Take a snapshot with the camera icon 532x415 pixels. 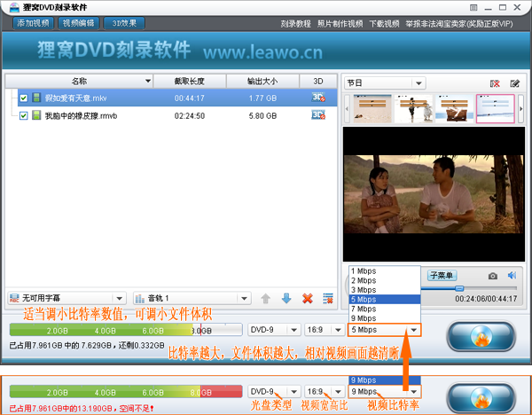pos(493,276)
